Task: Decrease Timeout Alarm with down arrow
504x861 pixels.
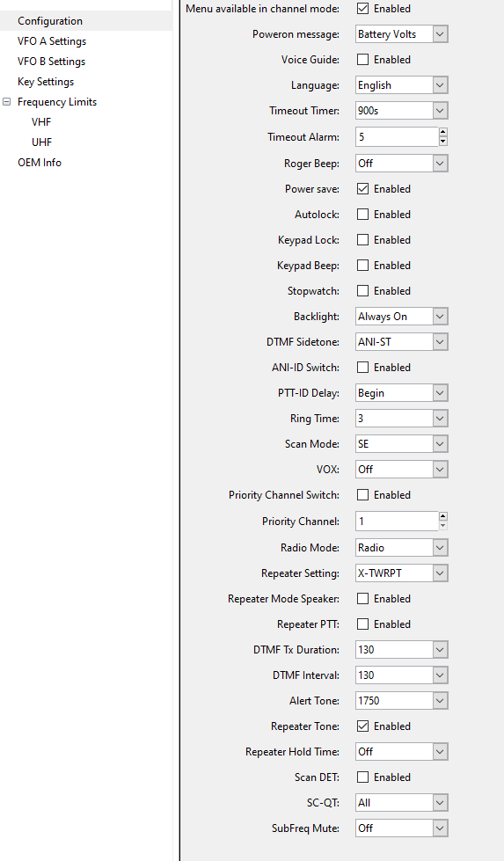Action: (x=443, y=141)
